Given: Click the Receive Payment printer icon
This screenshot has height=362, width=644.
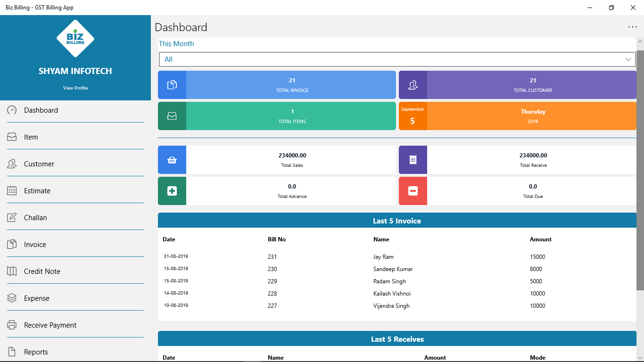Looking at the screenshot, I should [12, 325].
